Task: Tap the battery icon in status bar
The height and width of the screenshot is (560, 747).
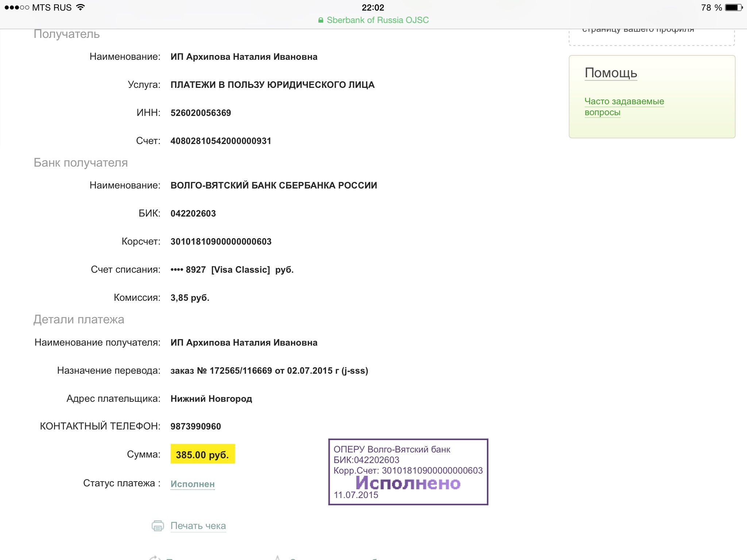Action: pos(733,7)
